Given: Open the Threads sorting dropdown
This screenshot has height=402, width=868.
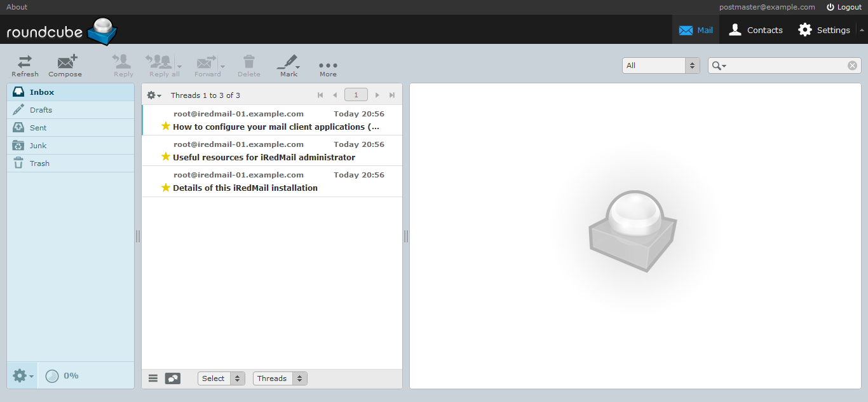Looking at the screenshot, I should click(280, 378).
